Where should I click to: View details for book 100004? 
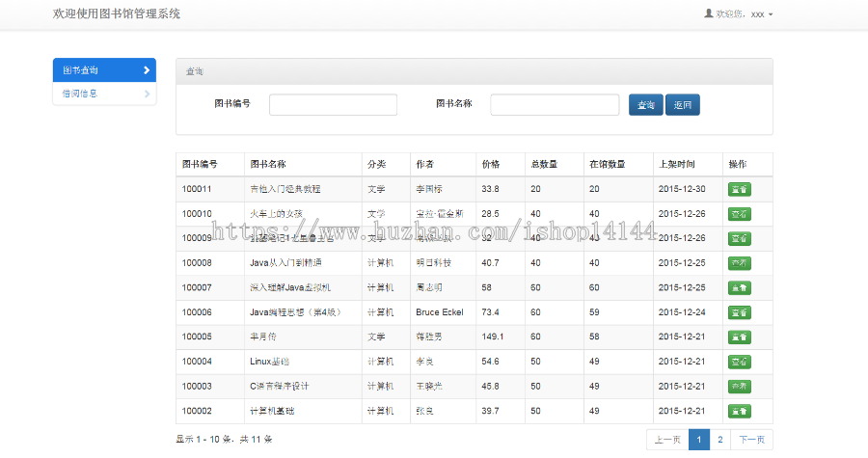(740, 362)
